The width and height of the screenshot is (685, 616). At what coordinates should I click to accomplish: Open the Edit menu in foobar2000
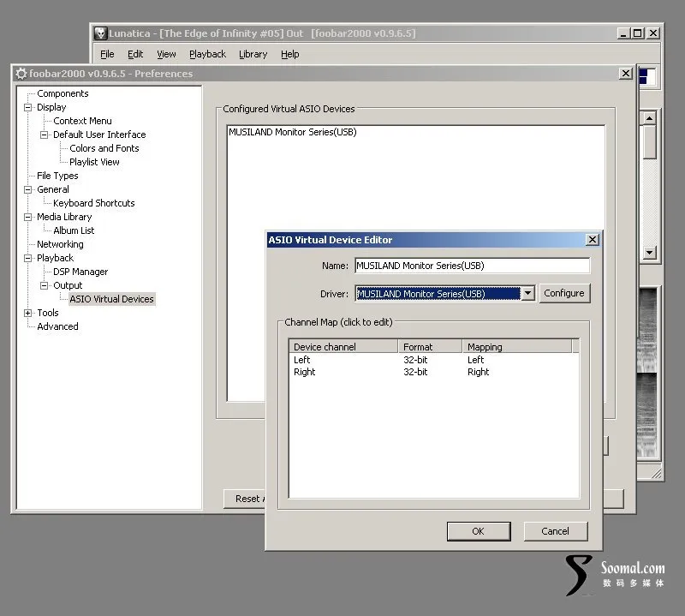point(135,54)
